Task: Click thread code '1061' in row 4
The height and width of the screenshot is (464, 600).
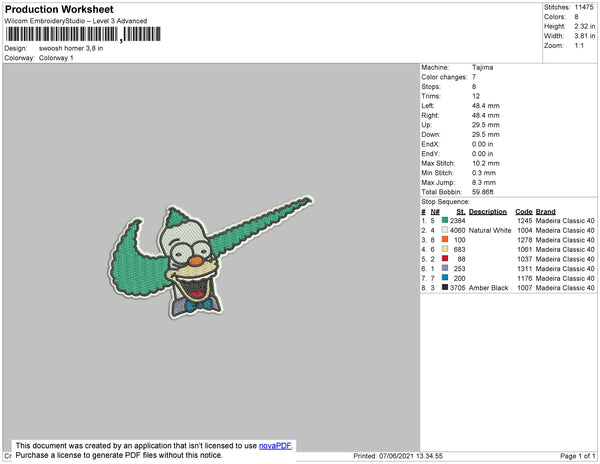Action: pyautogui.click(x=525, y=249)
